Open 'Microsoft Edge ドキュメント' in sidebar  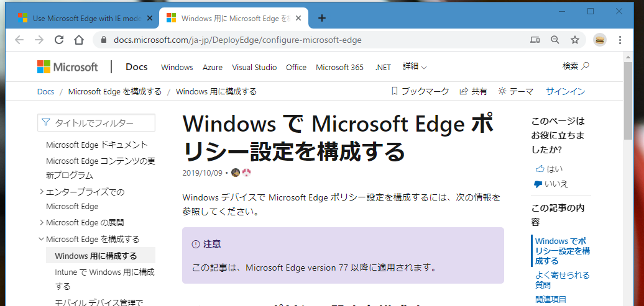[97, 145]
